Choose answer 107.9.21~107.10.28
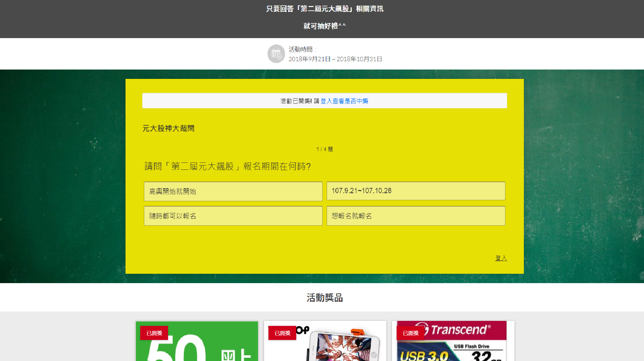The width and height of the screenshot is (644, 361). pos(416,191)
